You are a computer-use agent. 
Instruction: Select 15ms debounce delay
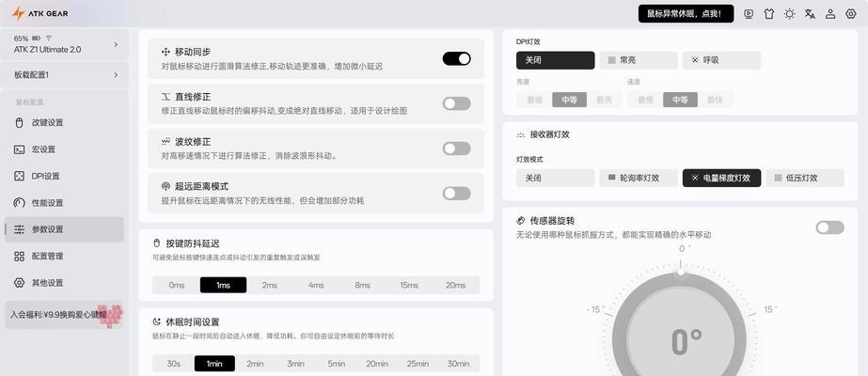point(409,286)
